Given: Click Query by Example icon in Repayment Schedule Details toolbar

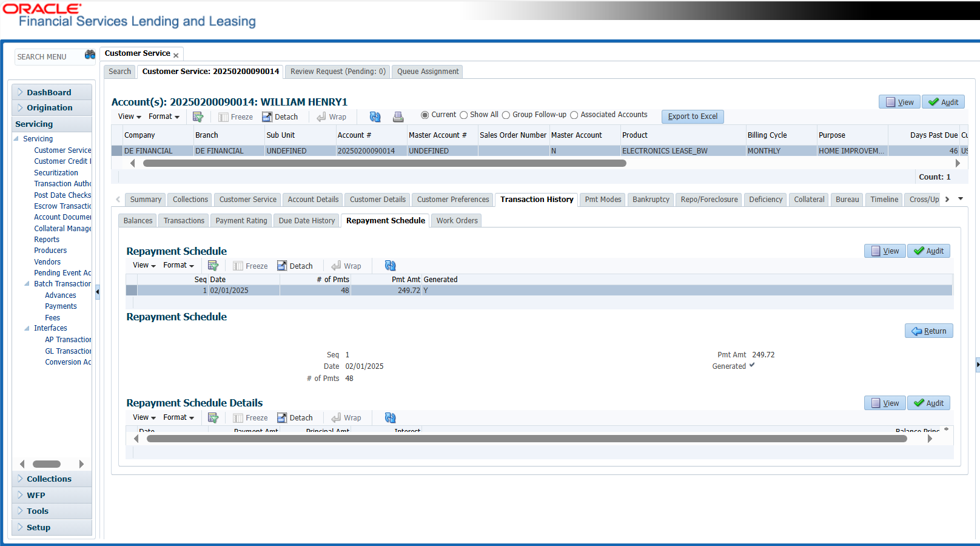Looking at the screenshot, I should pyautogui.click(x=213, y=417).
